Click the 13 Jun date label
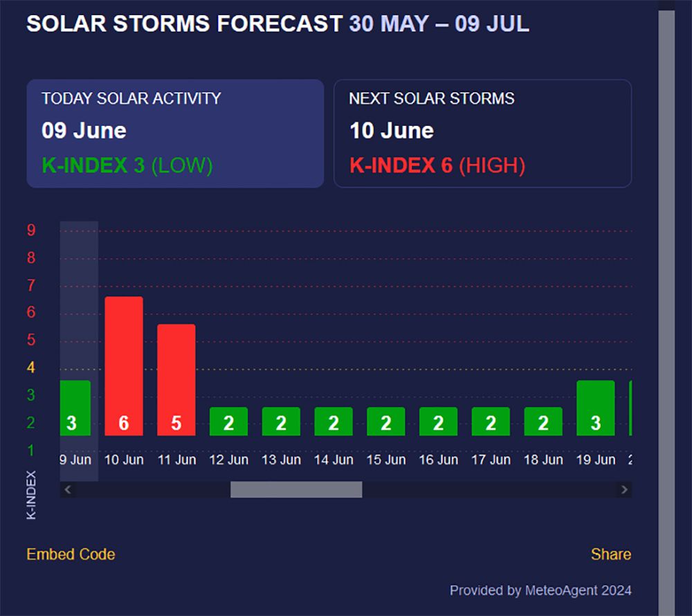Image resolution: width=692 pixels, height=616 pixels. click(281, 460)
